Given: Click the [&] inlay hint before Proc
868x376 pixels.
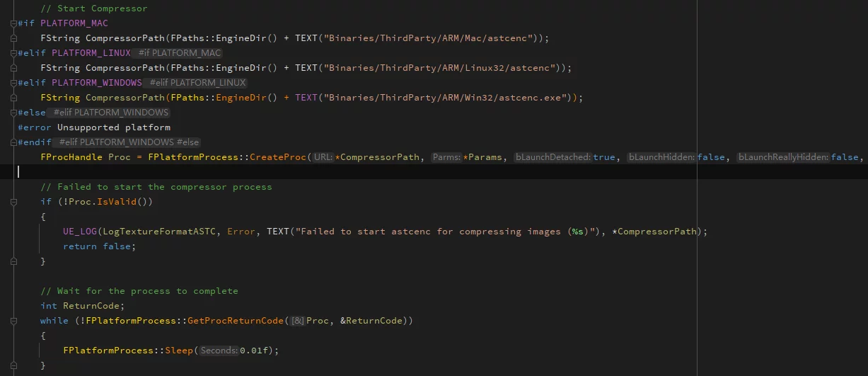Looking at the screenshot, I should 297,321.
